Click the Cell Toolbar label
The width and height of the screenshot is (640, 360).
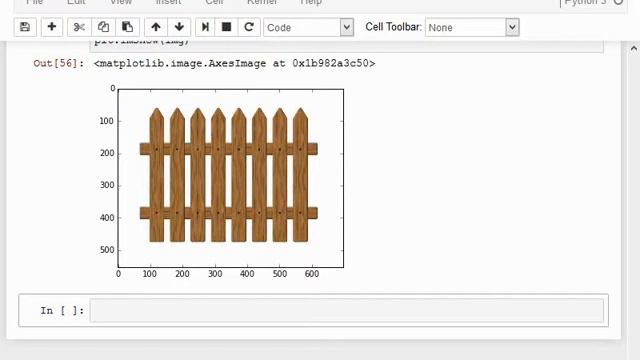(393, 27)
